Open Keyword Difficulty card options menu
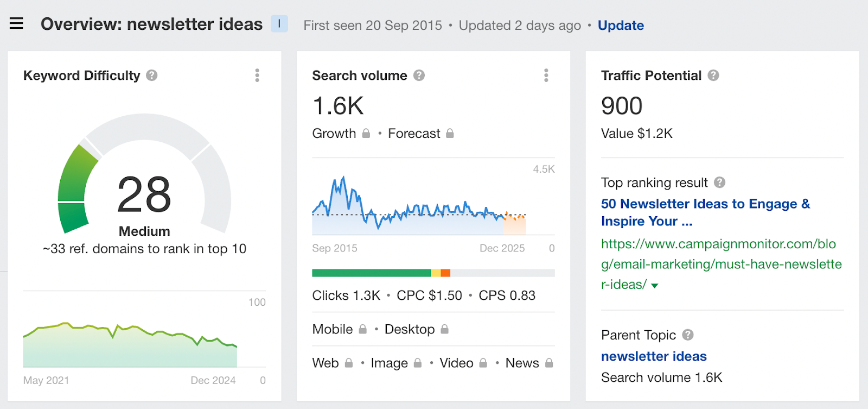This screenshot has height=409, width=868. (x=257, y=75)
